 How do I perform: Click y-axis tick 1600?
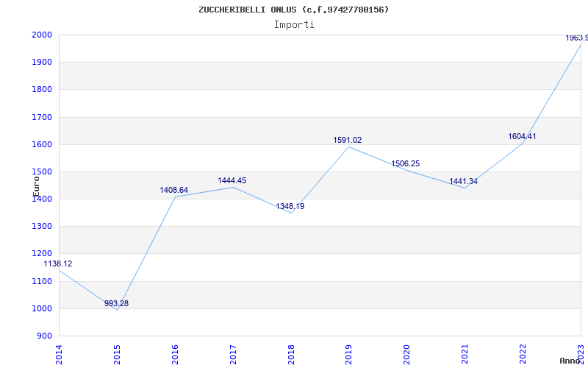pyautogui.click(x=40, y=144)
